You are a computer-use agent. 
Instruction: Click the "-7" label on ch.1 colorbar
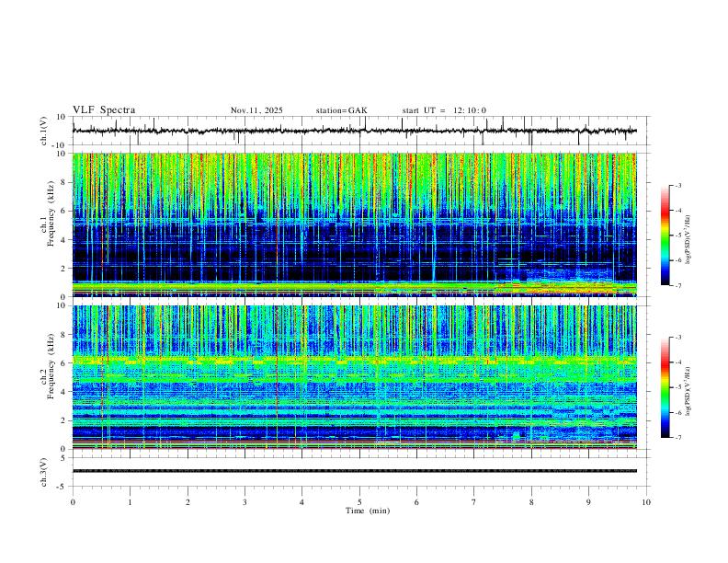[677, 285]
